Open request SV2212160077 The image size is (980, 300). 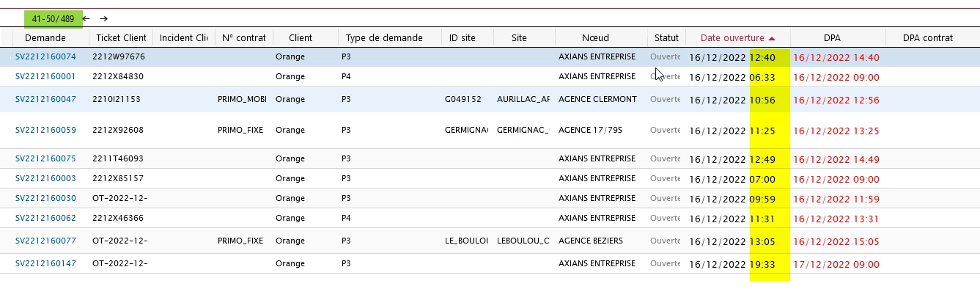tap(45, 241)
